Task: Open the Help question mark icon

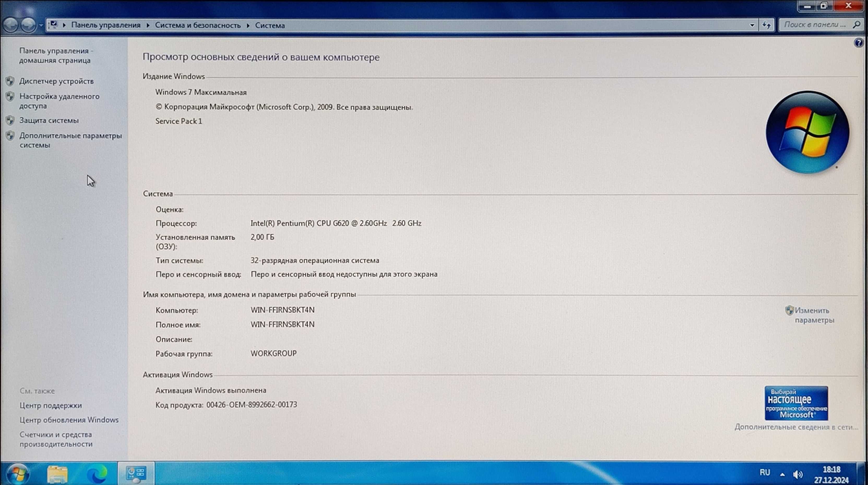Action: [x=859, y=43]
